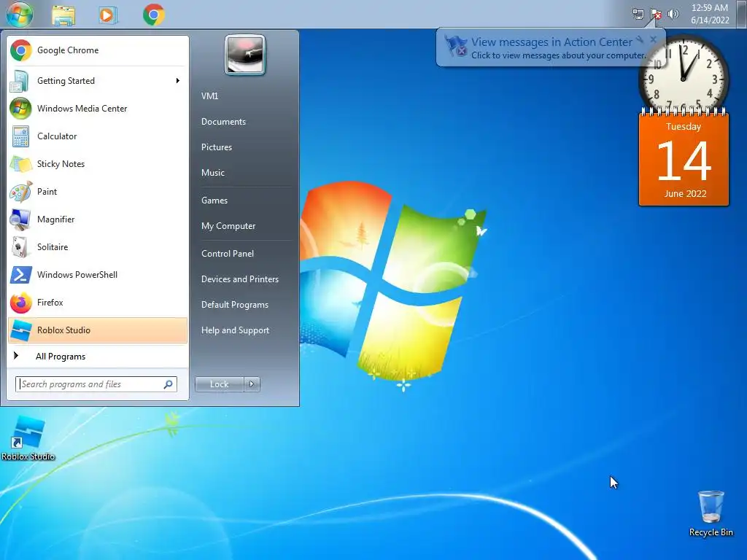Click 'View messages in Action Center' link

coord(551,42)
